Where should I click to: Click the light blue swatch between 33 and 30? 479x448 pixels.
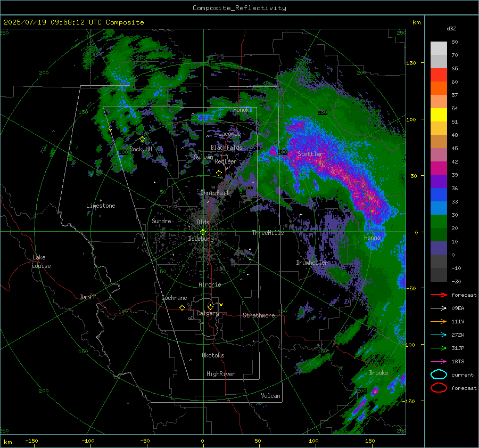coord(439,208)
